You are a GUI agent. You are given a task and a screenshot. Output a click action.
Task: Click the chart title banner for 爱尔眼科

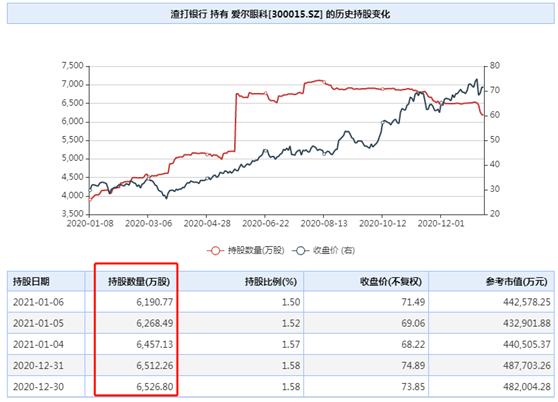[280, 14]
